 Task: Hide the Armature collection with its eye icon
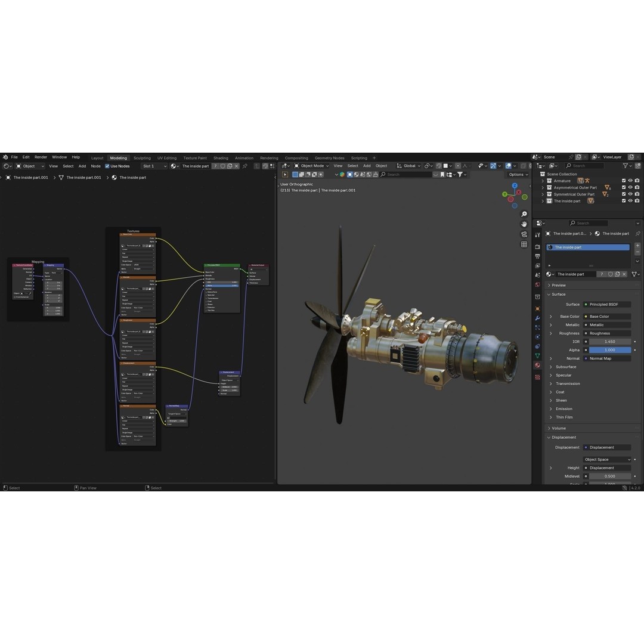(630, 181)
